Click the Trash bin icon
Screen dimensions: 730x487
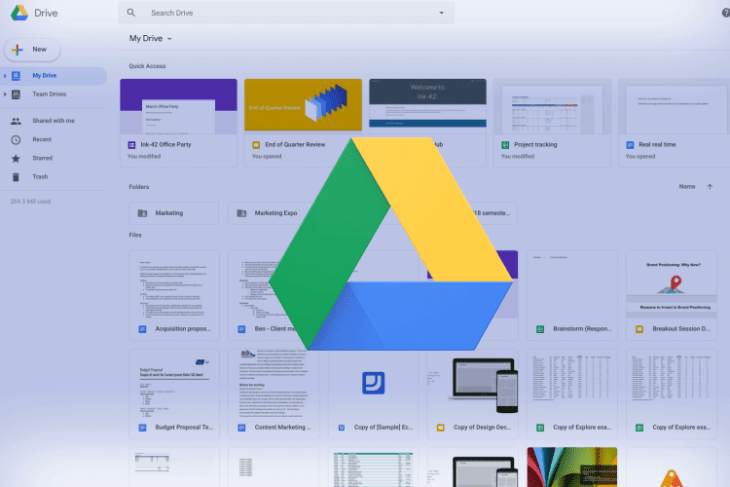[x=16, y=177]
